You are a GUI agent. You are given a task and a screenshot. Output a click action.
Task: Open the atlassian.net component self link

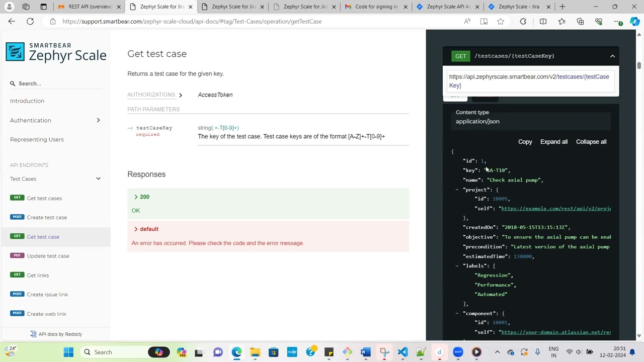point(556,332)
